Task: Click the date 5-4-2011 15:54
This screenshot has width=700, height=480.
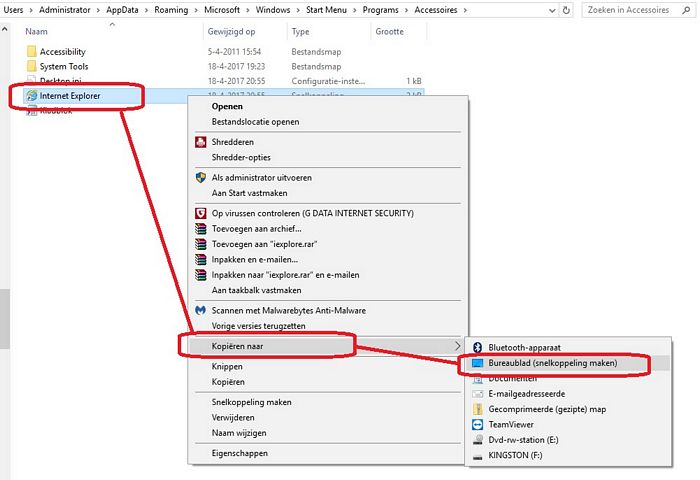Action: [234, 52]
